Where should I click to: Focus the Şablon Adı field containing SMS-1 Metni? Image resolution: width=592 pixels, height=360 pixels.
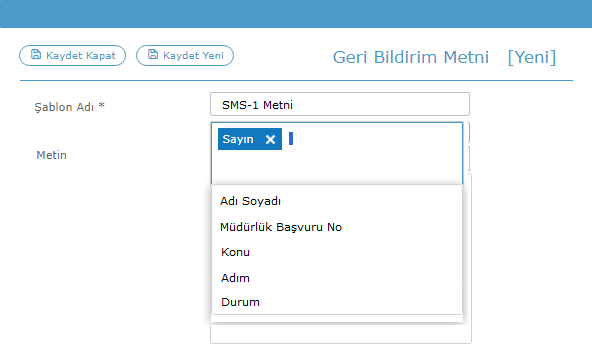pos(340,104)
